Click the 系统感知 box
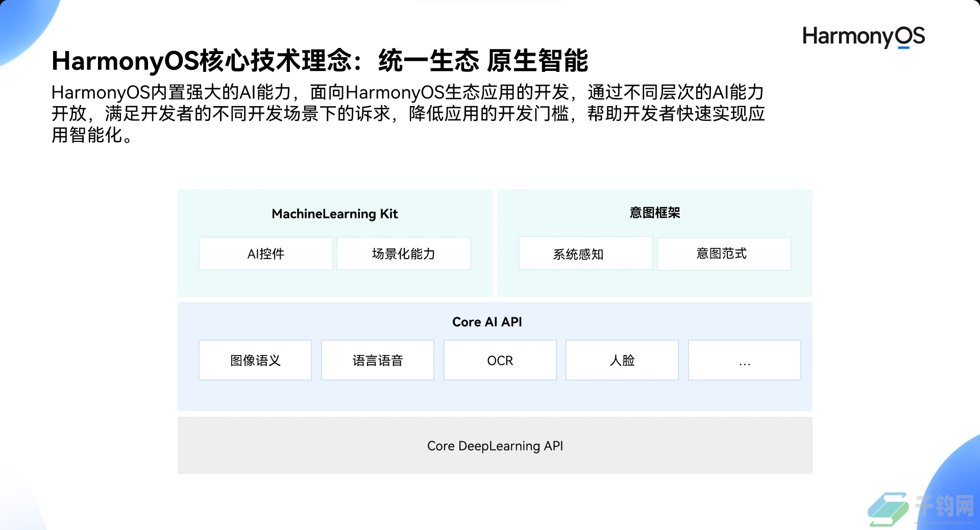The width and height of the screenshot is (980, 530). point(586,254)
